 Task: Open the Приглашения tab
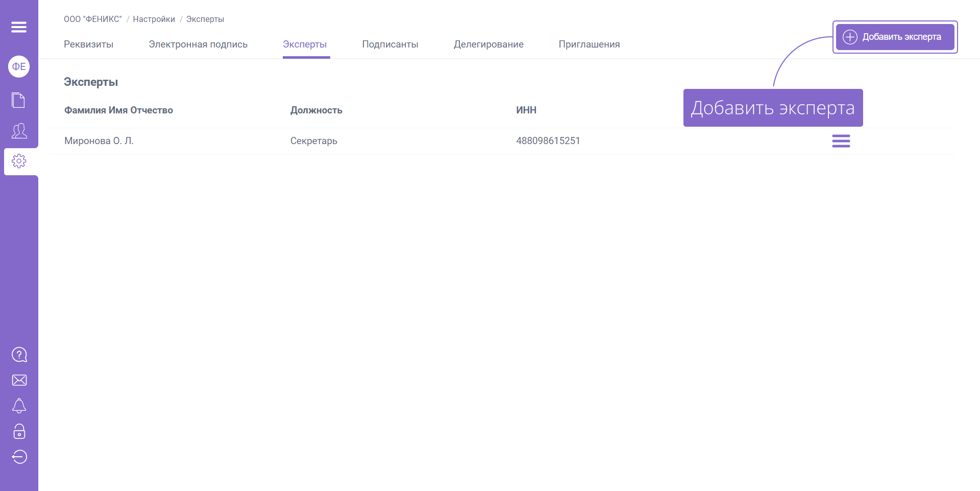[x=589, y=44]
